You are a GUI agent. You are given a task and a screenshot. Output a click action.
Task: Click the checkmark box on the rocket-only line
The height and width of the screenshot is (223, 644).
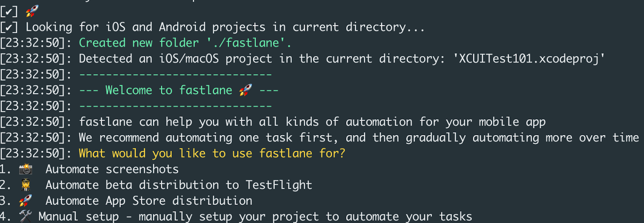pos(9,11)
